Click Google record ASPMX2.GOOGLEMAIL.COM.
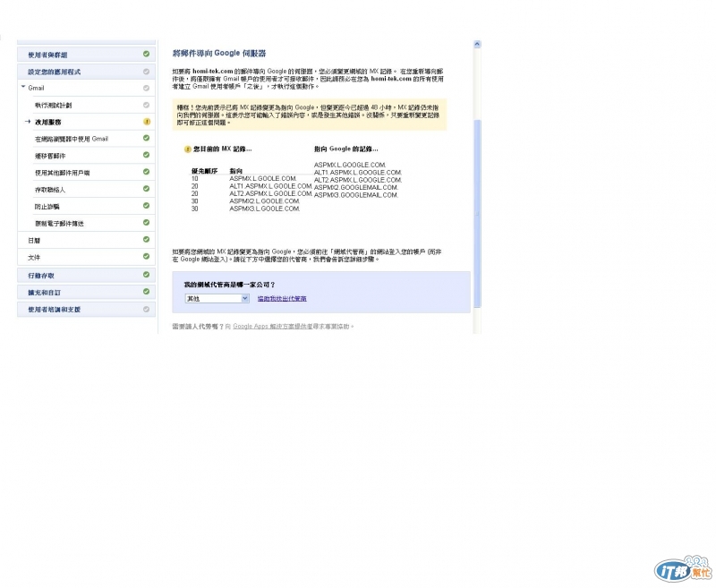The height and width of the screenshot is (588, 716). click(356, 187)
